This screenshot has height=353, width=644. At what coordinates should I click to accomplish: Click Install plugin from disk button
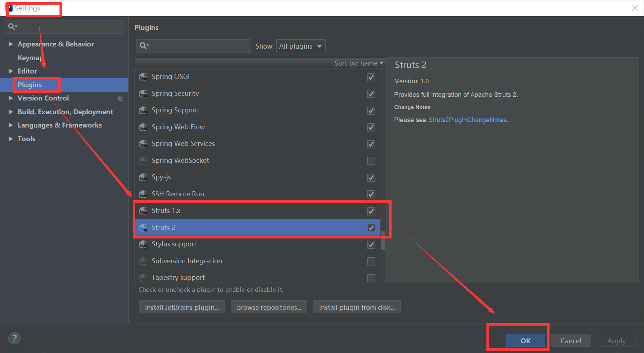click(357, 307)
